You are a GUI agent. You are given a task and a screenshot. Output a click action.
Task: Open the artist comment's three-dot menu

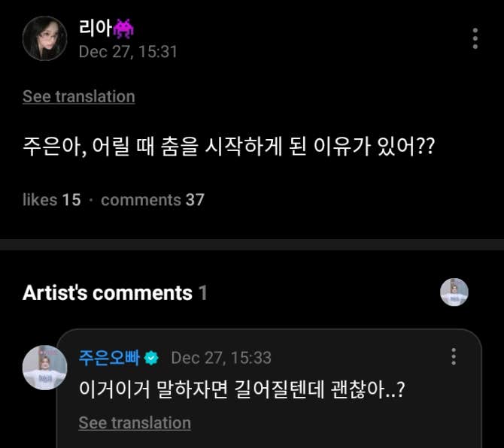coord(454,357)
